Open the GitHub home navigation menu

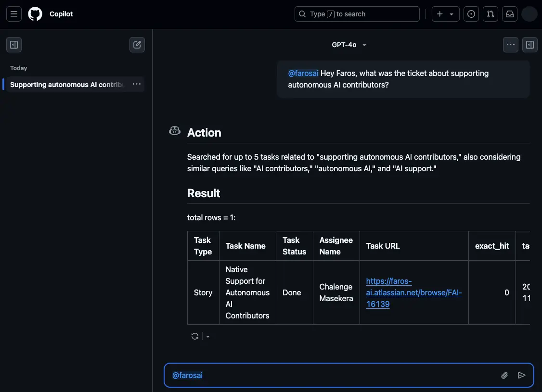tap(13, 13)
